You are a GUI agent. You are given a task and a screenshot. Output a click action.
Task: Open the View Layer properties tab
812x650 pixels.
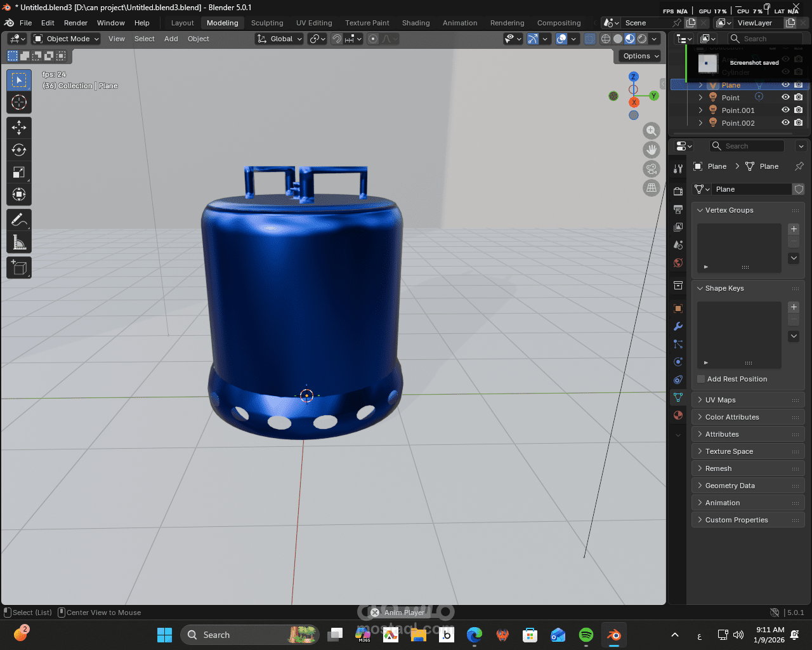[x=678, y=227]
